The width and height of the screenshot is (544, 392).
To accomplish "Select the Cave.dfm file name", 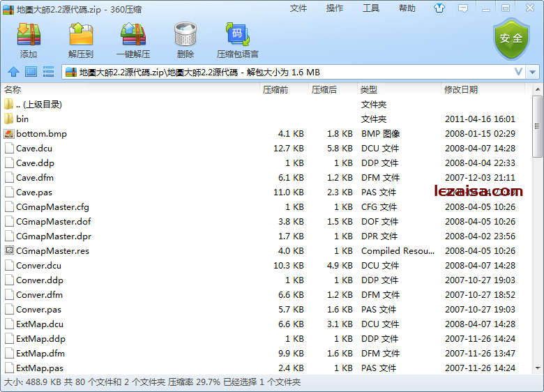I will pyautogui.click(x=35, y=178).
